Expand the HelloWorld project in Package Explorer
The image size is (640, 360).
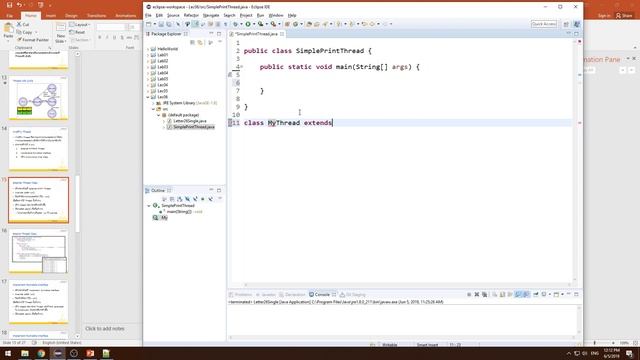pos(148,49)
